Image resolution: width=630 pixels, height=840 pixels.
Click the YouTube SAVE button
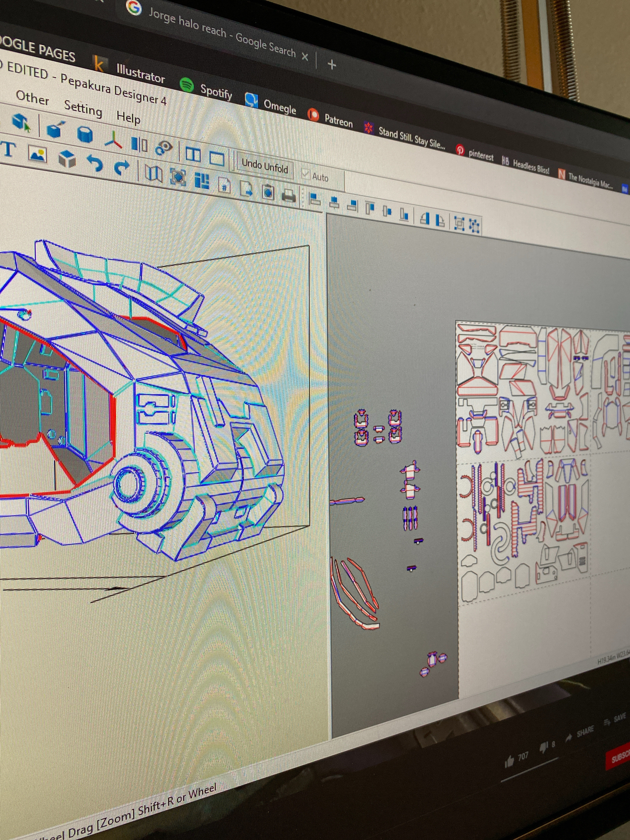(615, 719)
